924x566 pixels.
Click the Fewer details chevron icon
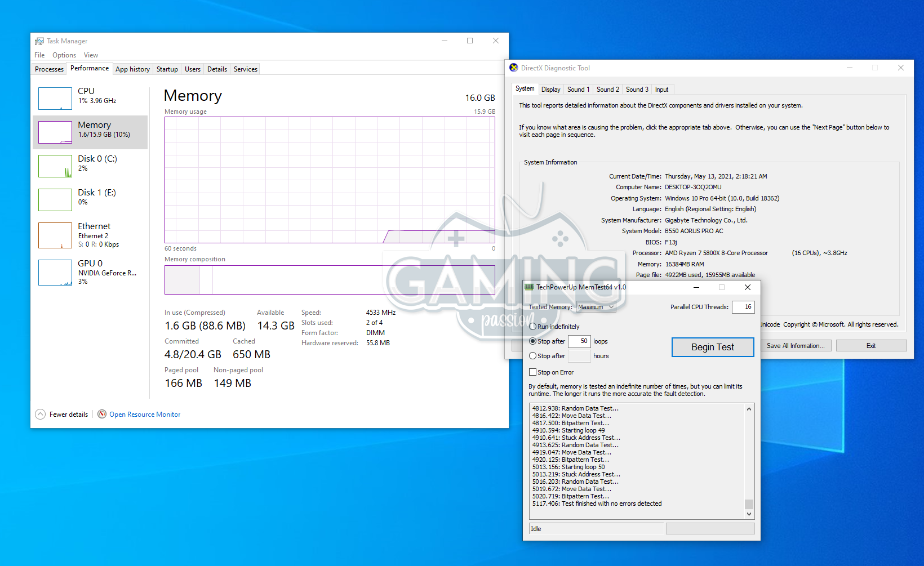coord(41,415)
